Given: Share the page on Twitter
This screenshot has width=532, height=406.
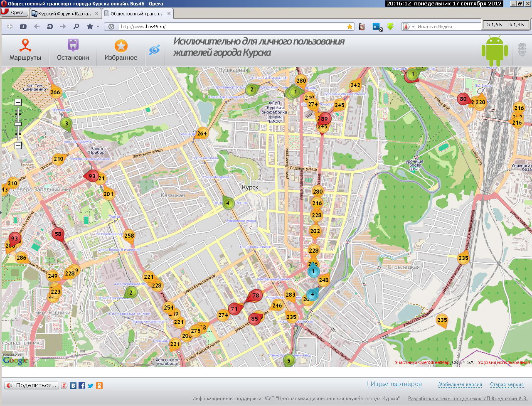Looking at the screenshot, I should tap(91, 386).
